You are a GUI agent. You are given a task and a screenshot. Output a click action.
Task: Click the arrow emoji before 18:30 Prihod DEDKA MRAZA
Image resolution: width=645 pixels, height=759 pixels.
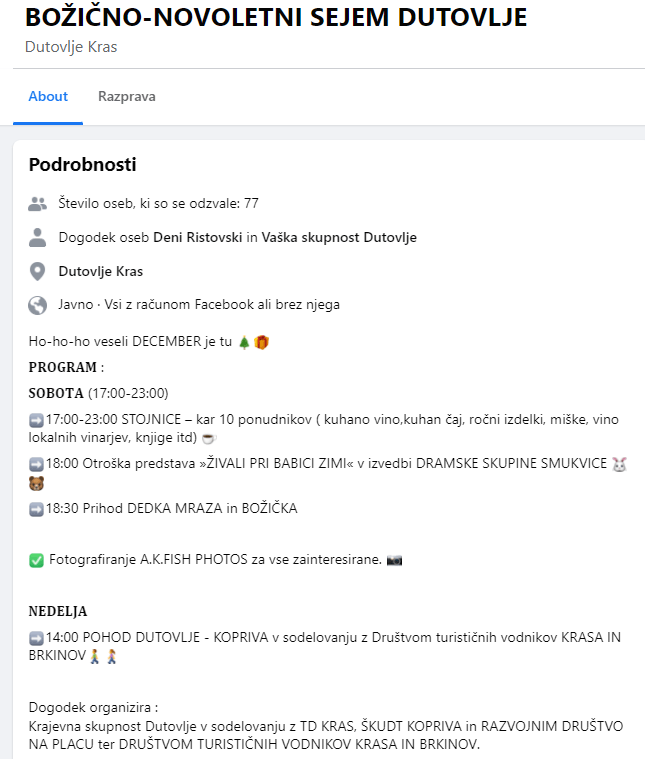36,508
